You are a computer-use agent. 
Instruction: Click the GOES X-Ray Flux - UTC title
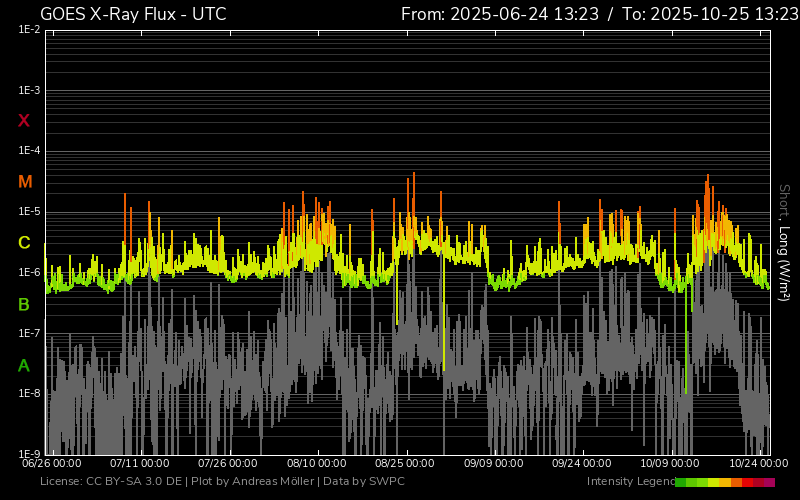click(x=133, y=14)
